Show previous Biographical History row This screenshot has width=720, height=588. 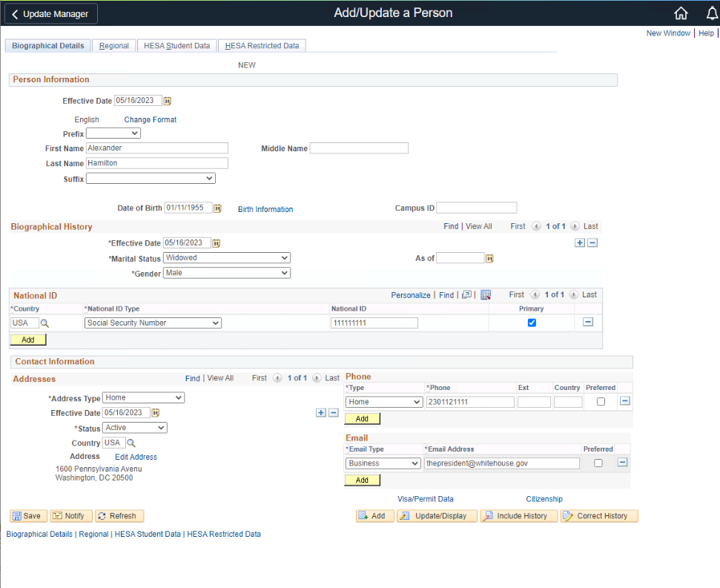click(x=536, y=226)
